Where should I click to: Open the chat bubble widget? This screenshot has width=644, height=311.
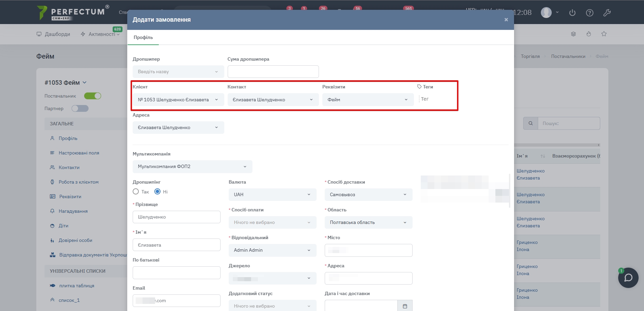pos(628,278)
